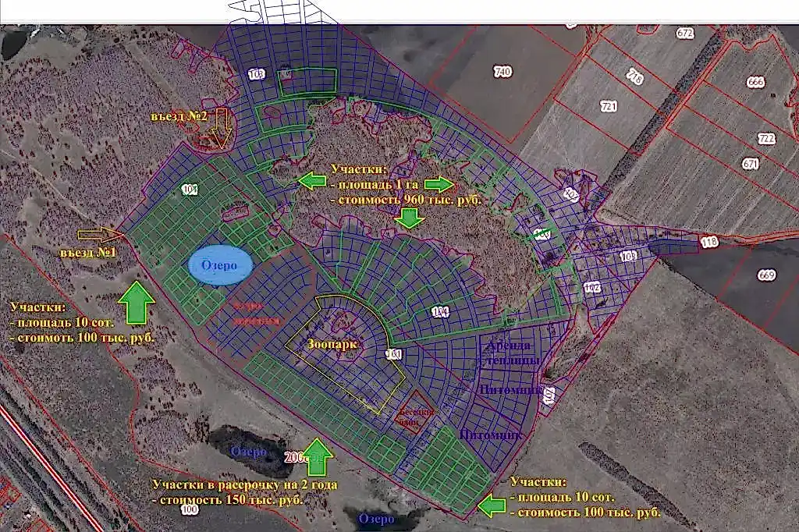This screenshot has width=799, height=532.
Task: Select parcel number 740
Action: pyautogui.click(x=503, y=72)
